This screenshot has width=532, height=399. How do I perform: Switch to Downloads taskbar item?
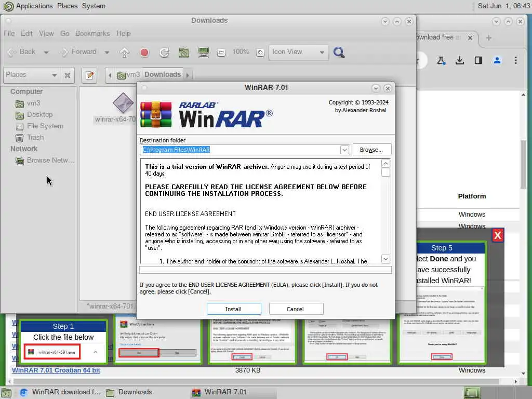tap(129, 392)
